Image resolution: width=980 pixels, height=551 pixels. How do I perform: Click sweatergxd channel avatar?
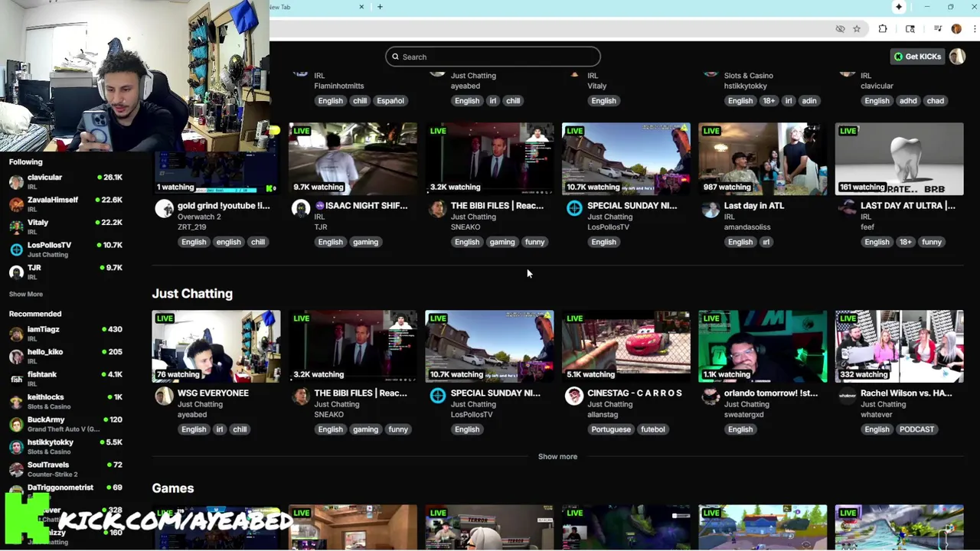click(x=710, y=396)
